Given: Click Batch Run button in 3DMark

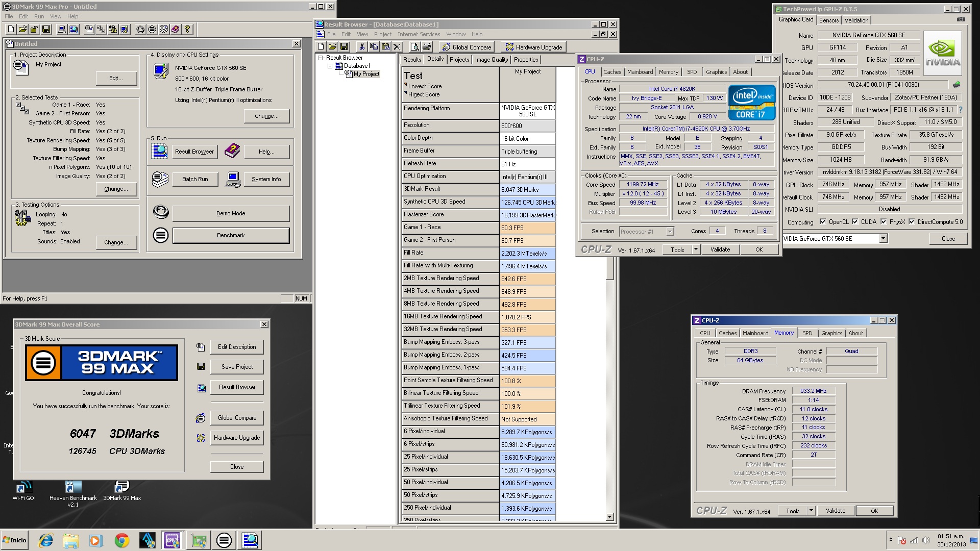Looking at the screenshot, I should [x=195, y=179].
